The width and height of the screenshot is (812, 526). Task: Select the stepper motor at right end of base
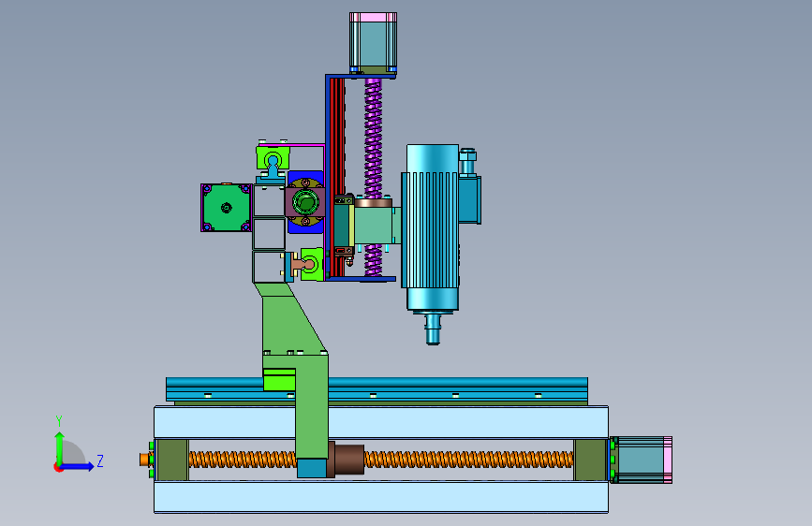(641, 460)
